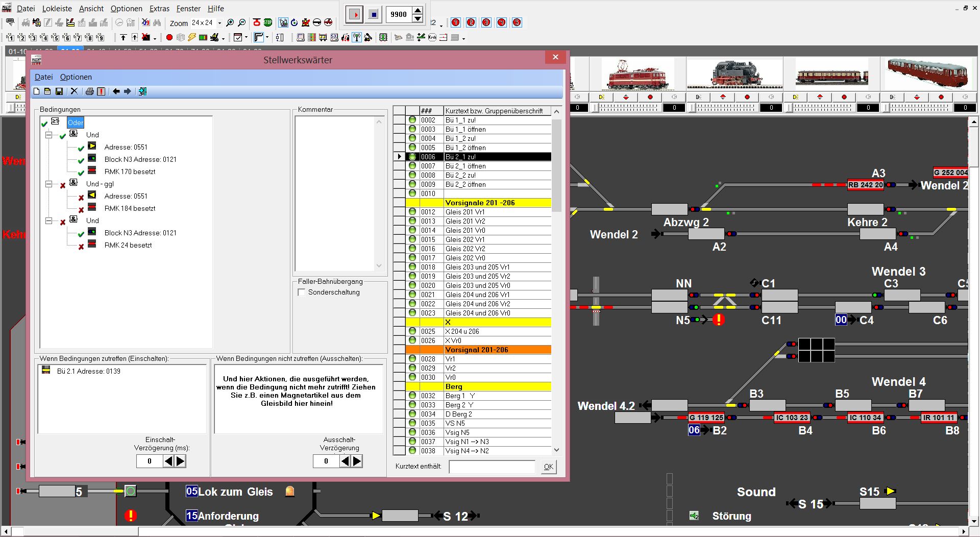Click the Kmh speed icon

[432, 37]
